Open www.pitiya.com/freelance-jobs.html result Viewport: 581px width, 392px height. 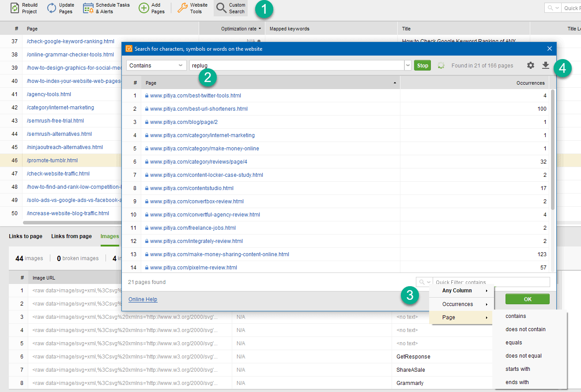click(x=193, y=228)
